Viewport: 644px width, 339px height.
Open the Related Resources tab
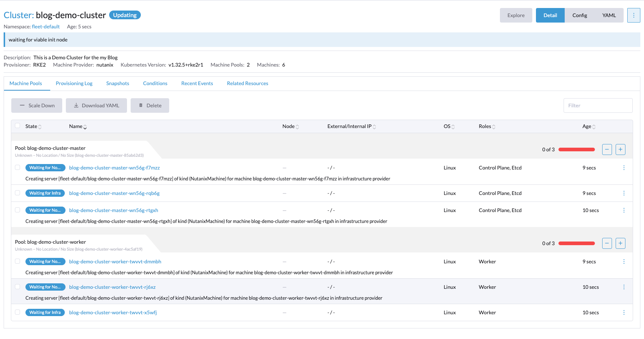point(247,83)
